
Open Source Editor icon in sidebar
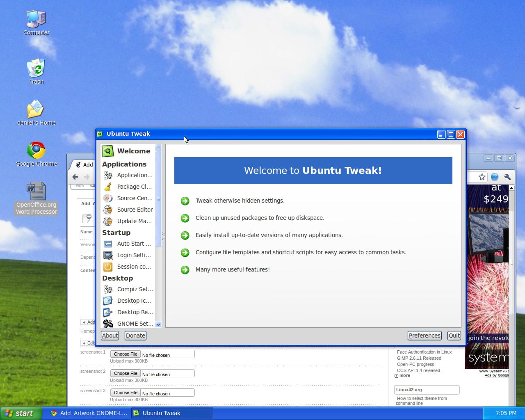coord(108,210)
